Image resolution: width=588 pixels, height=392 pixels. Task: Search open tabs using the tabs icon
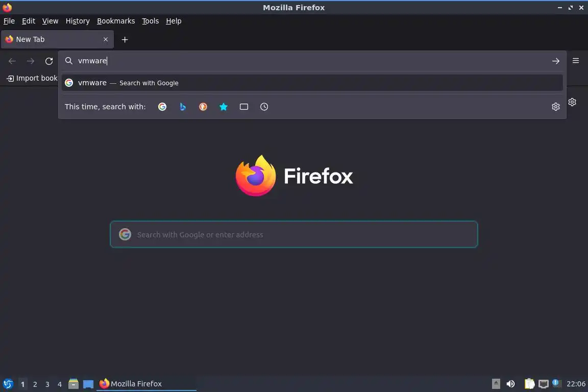pos(244,107)
